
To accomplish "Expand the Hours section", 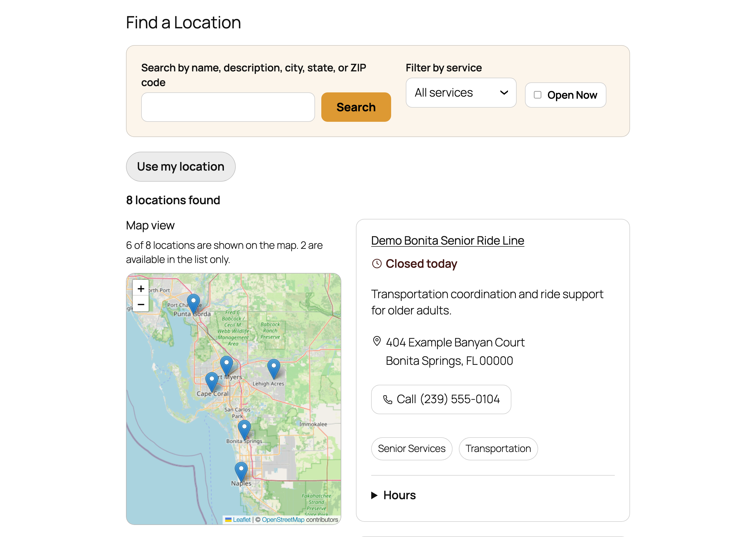I will (393, 495).
